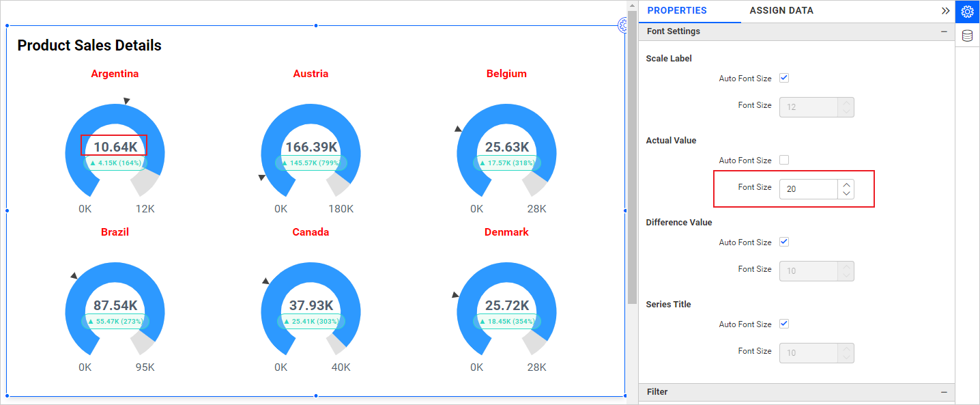This screenshot has height=405, width=980.
Task: Decrease Actual Value font size with down arrow
Action: 846,194
